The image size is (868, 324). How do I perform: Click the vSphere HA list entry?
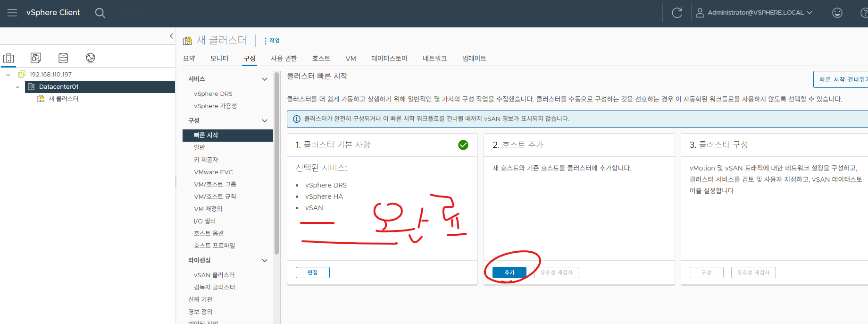coord(324,196)
